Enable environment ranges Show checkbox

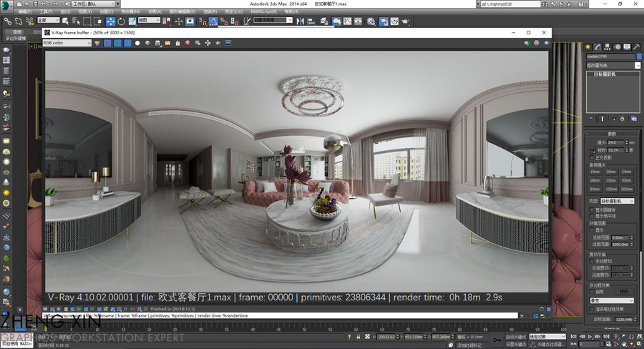592,230
